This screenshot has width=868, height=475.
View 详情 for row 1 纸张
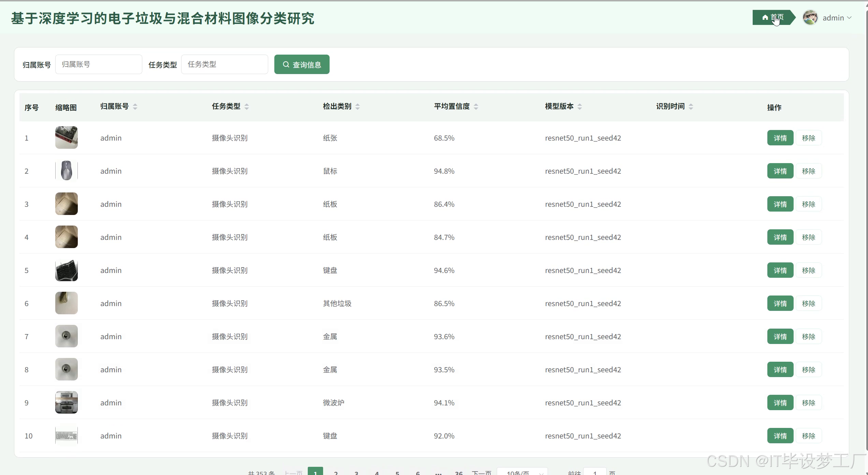[x=780, y=138]
